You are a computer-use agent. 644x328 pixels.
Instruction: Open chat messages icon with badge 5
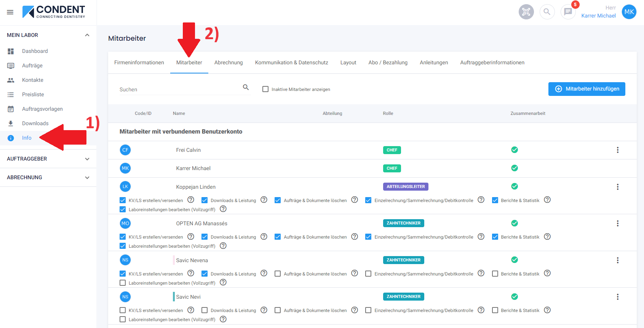click(568, 12)
